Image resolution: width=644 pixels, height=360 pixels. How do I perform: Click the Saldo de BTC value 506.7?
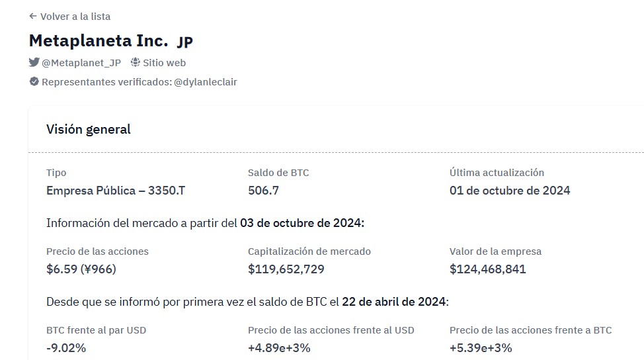pos(263,191)
